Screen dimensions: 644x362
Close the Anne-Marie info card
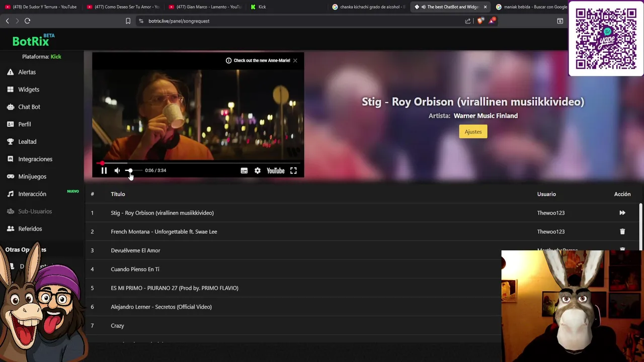pos(295,60)
